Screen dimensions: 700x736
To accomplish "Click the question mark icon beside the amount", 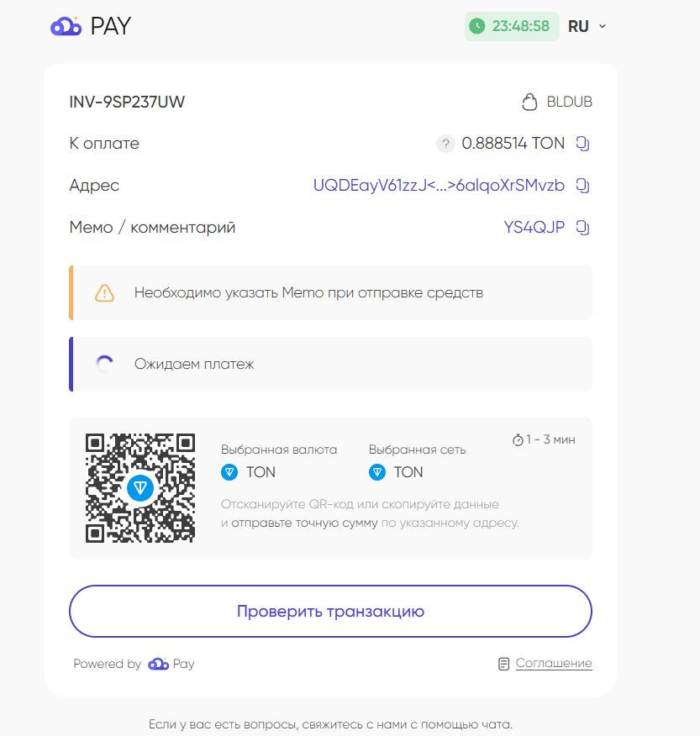I will tap(445, 144).
